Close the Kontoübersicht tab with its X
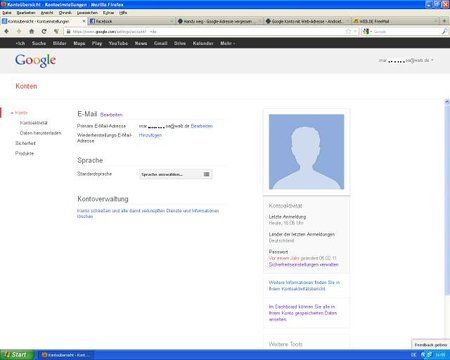450x360 pixels. coord(84,21)
